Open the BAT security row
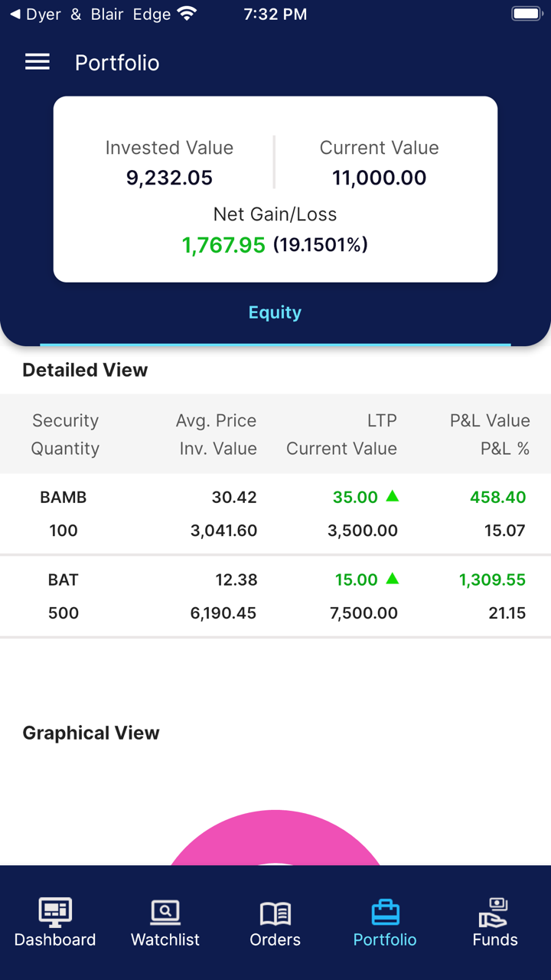 click(275, 596)
